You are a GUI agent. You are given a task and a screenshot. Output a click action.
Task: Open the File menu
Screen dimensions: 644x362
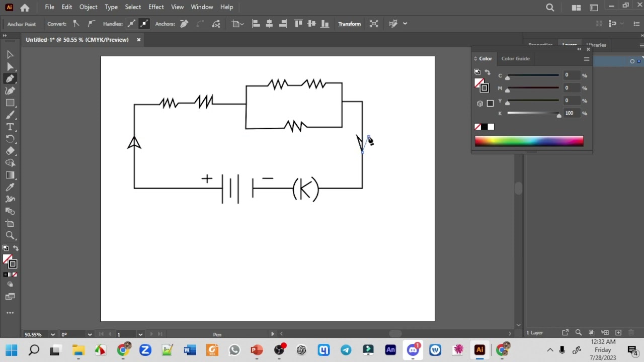point(49,7)
